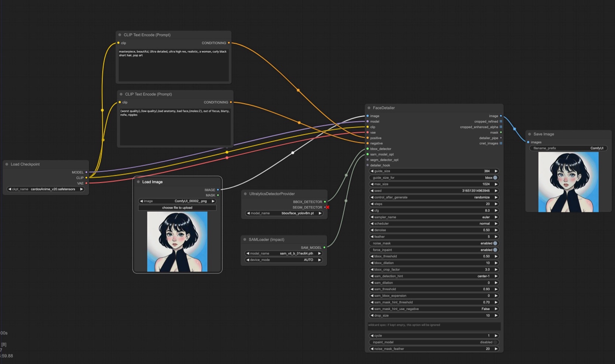
Task: Click the Load Checkpoint node's collapse dot
Action: (x=7, y=164)
